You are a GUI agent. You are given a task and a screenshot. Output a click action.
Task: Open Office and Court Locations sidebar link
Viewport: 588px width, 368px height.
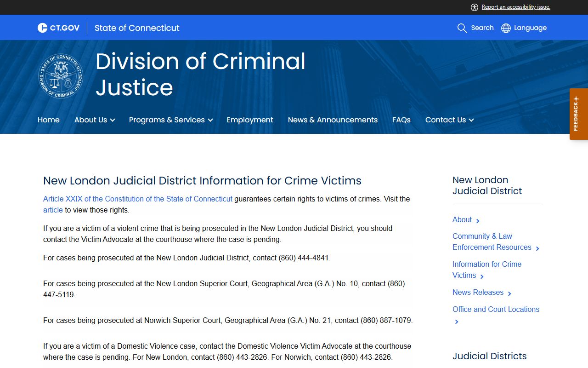[x=496, y=310]
